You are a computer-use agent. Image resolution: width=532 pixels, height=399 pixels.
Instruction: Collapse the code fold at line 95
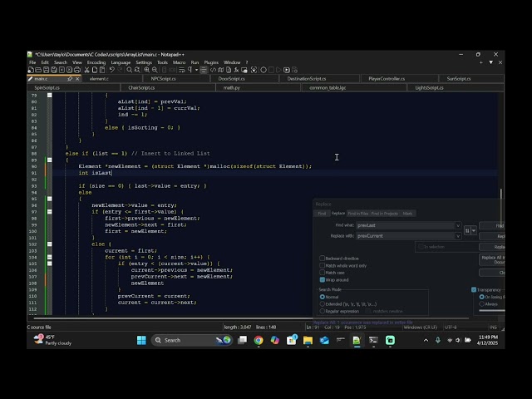(x=50, y=199)
